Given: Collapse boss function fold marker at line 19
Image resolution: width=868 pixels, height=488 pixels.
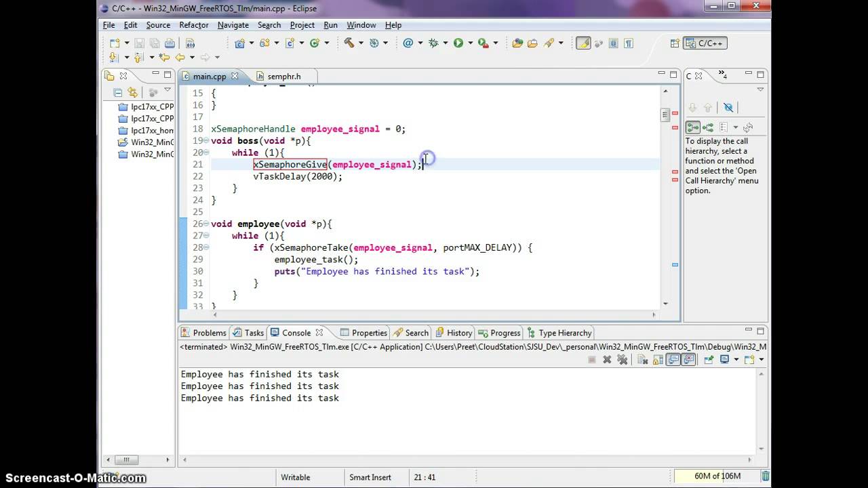Looking at the screenshot, I should (207, 141).
